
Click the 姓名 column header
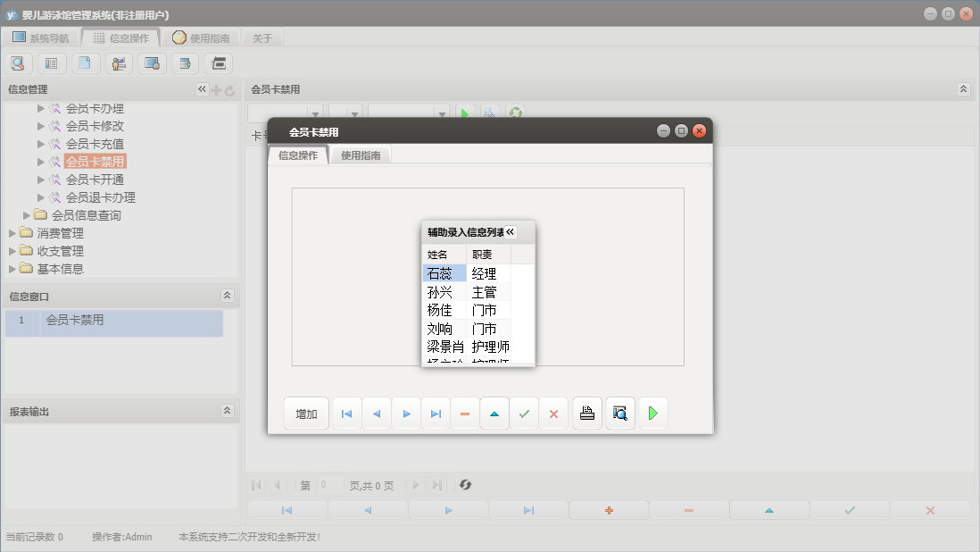pos(437,255)
